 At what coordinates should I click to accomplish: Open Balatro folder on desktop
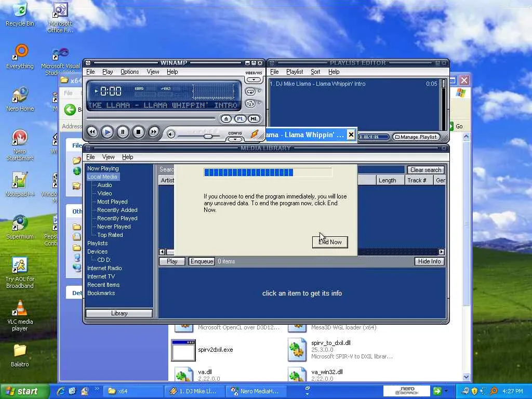20,355
